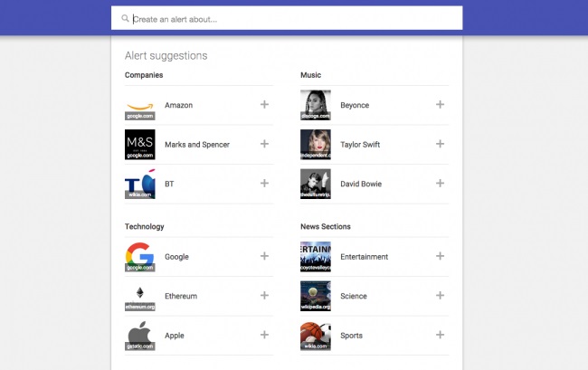588x370 pixels.
Task: Select the Marks and Spencer label
Action: 196,145
